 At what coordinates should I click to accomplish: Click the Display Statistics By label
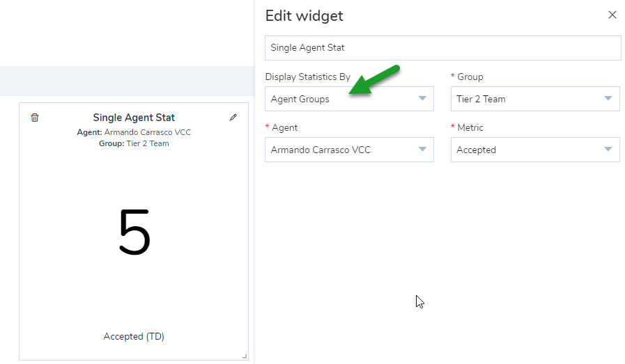308,77
